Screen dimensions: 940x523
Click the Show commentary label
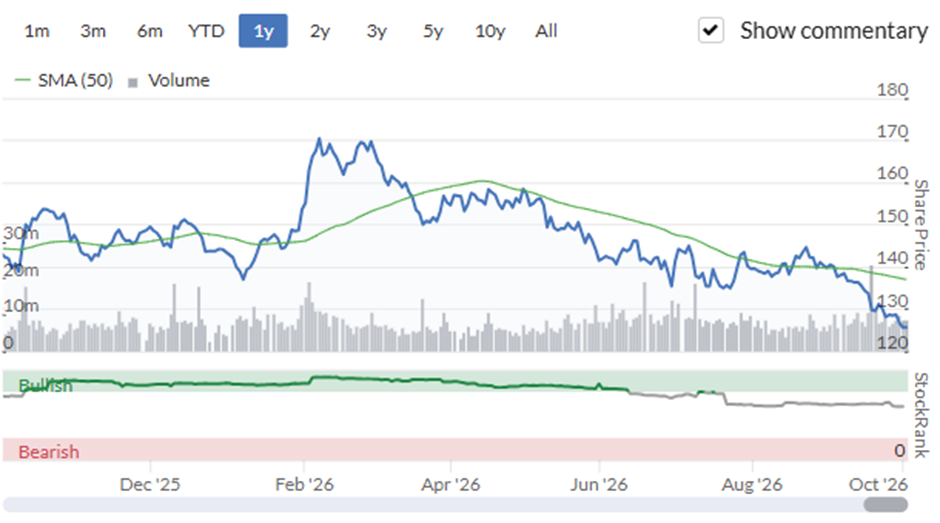point(834,31)
